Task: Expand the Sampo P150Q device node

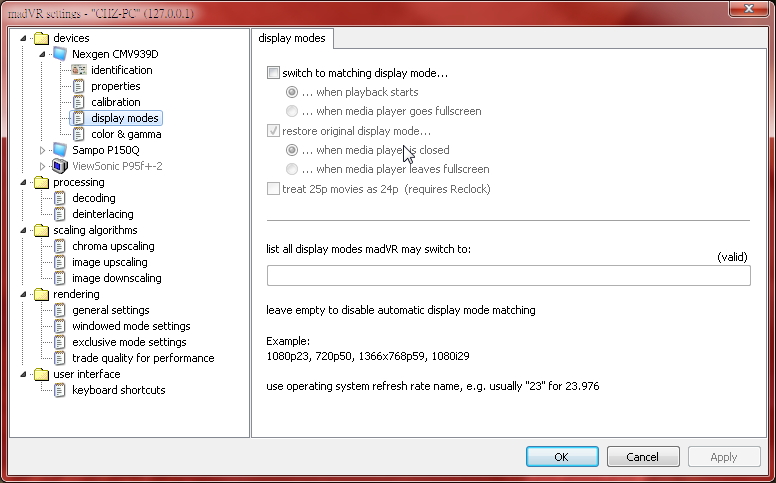Action: coord(43,150)
